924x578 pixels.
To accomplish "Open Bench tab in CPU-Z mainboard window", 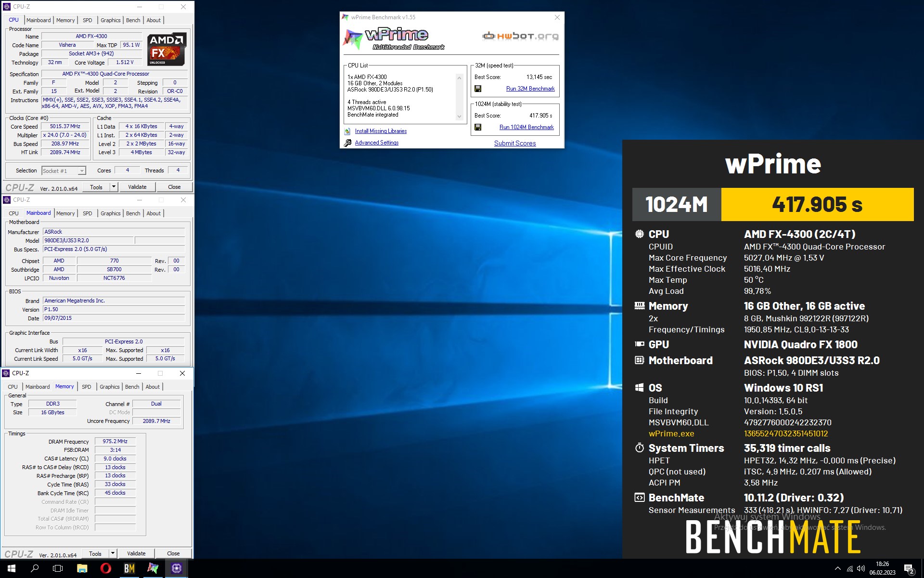I will click(133, 213).
